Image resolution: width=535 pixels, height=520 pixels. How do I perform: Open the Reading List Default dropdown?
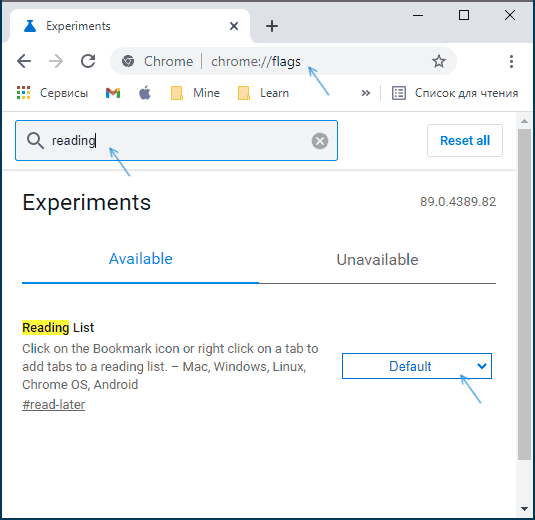point(417,366)
